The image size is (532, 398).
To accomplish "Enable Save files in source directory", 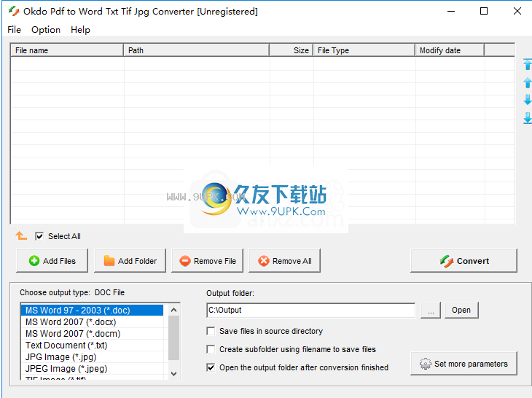I will [211, 331].
